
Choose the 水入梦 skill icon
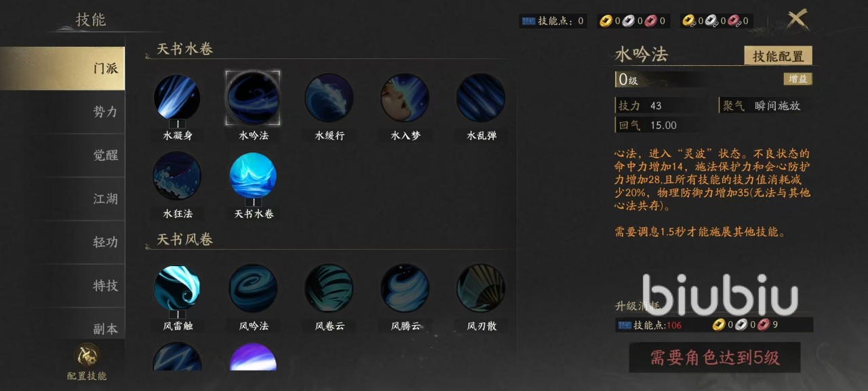[405, 98]
